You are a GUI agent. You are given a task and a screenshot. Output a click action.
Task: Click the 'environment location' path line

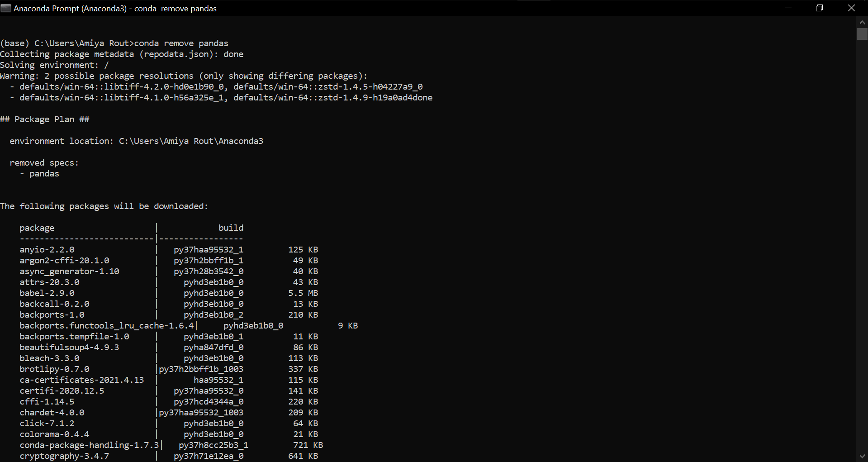[137, 141]
